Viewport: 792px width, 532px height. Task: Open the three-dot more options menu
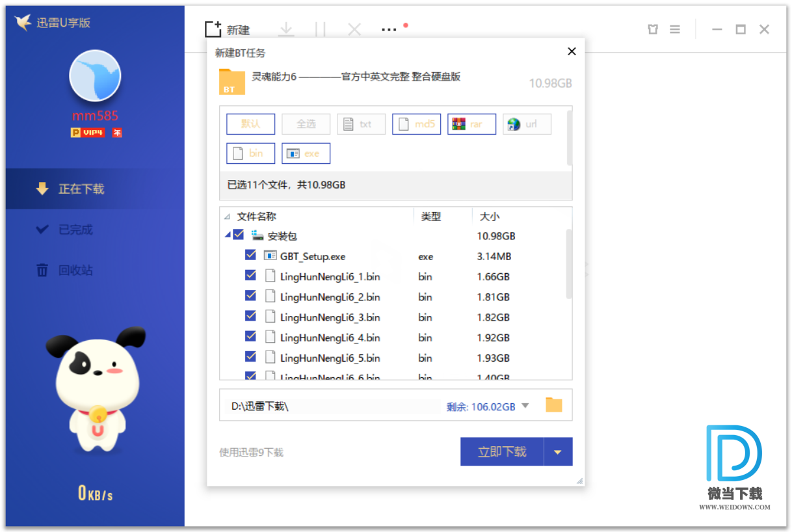click(x=389, y=29)
